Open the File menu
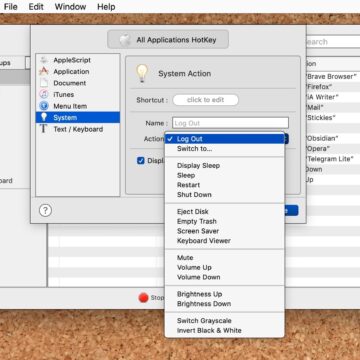The width and height of the screenshot is (360, 360). (10, 7)
